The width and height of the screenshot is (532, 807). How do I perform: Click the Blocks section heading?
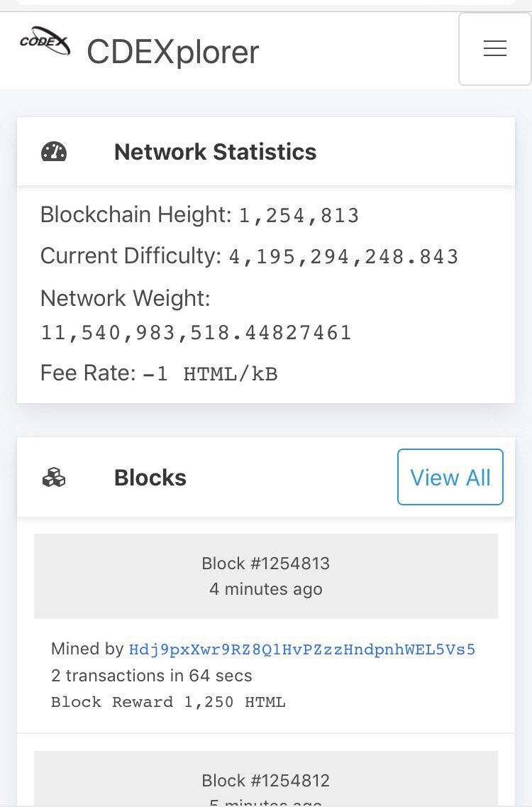(150, 478)
